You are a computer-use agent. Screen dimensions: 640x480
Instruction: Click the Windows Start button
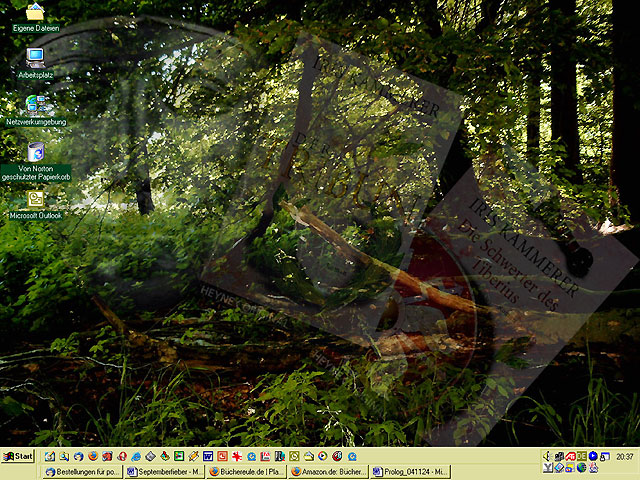[x=18, y=456]
